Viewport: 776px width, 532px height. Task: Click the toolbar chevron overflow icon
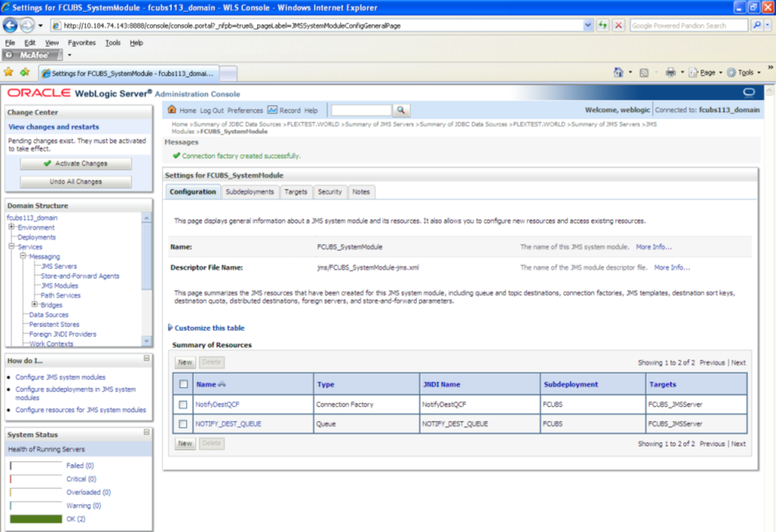coord(770,68)
